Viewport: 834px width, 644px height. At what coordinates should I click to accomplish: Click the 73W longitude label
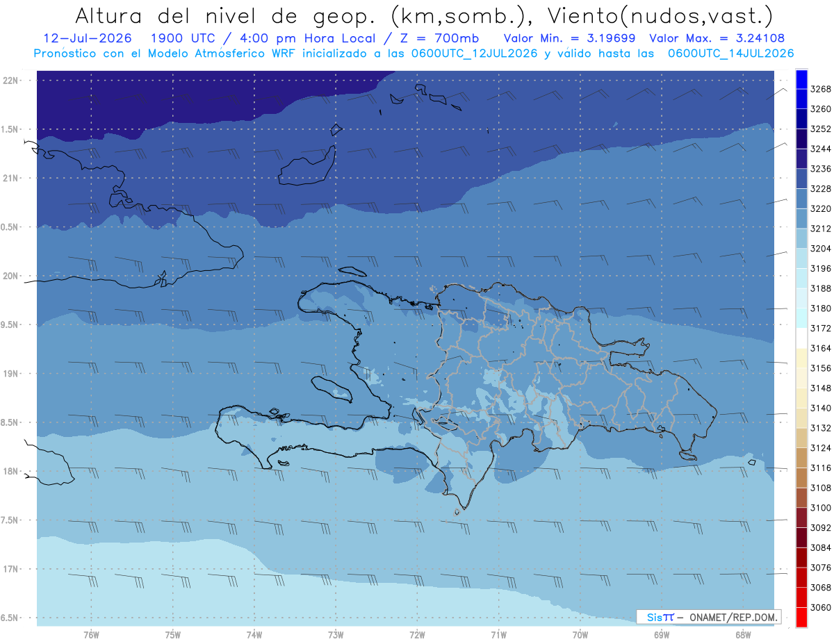336,634
